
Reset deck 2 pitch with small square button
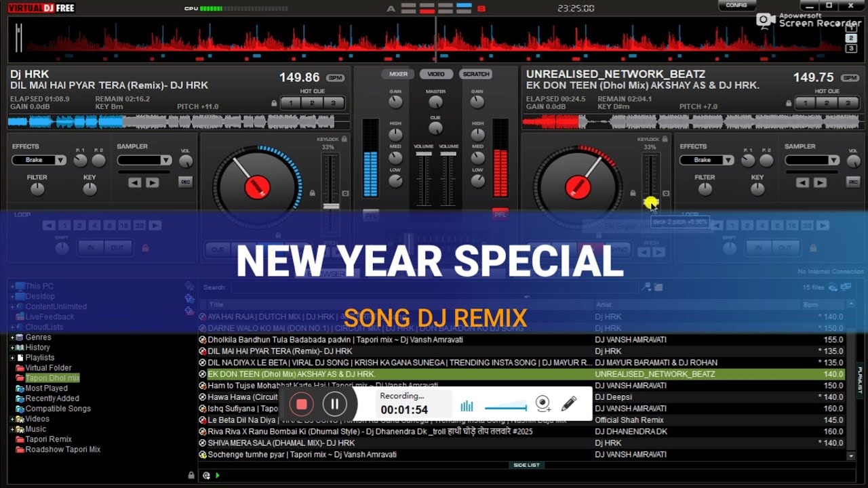pyautogui.click(x=666, y=193)
